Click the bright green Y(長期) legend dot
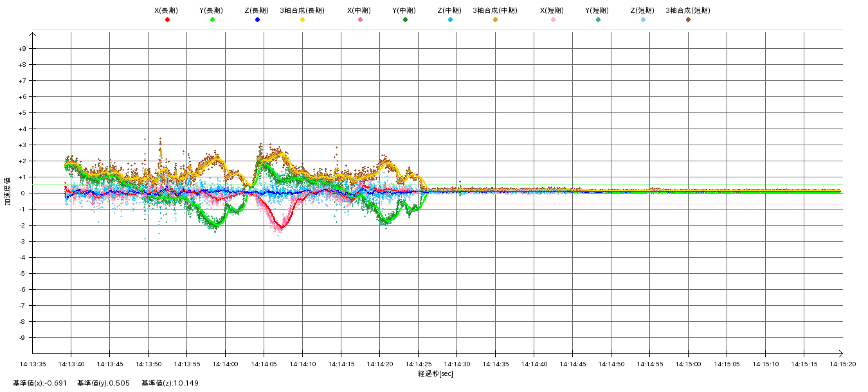The height and width of the screenshot is (392, 868). (x=212, y=20)
